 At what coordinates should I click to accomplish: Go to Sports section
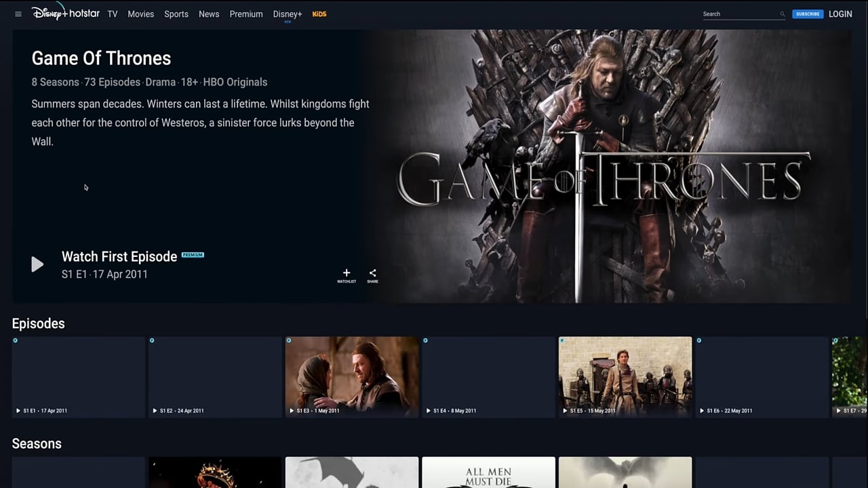(x=176, y=14)
